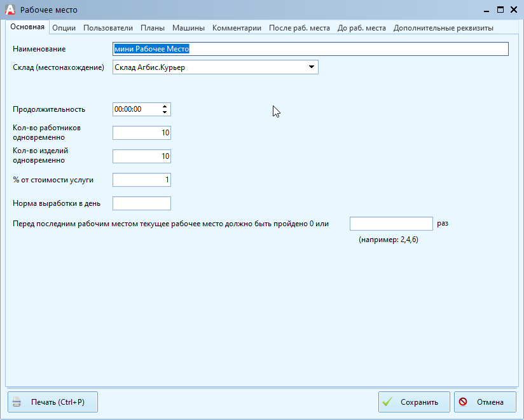The height and width of the screenshot is (420, 524).
Task: Increase Продолжительность with the up spinner arrow
Action: click(165, 106)
